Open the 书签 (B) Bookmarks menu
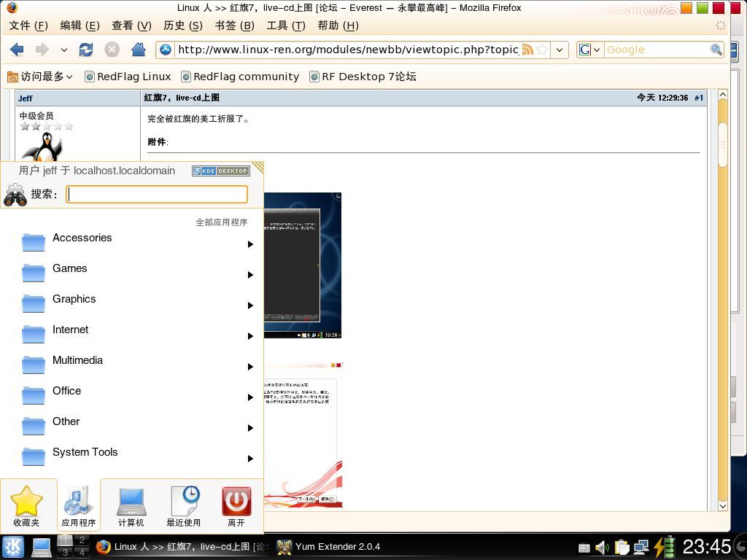The image size is (747, 560). click(234, 26)
